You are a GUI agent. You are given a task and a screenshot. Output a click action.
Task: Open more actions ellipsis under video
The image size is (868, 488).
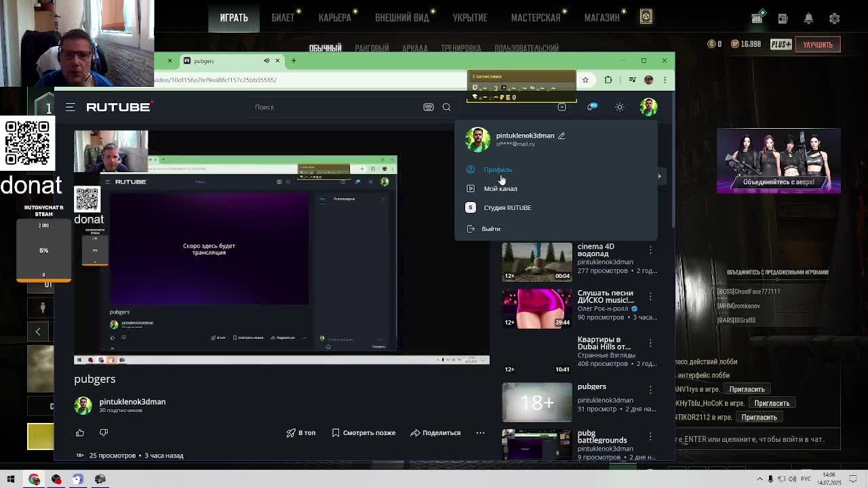480,432
